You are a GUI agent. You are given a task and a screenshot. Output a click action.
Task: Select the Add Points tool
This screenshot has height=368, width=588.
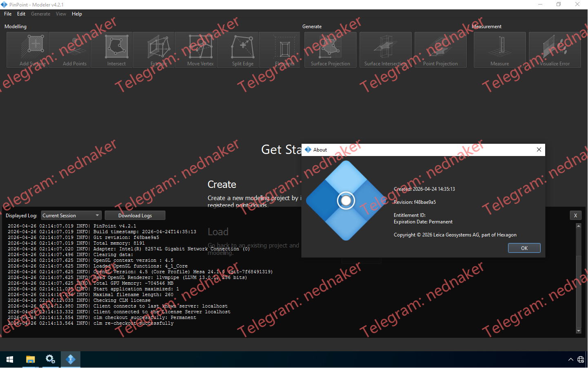click(x=70, y=49)
